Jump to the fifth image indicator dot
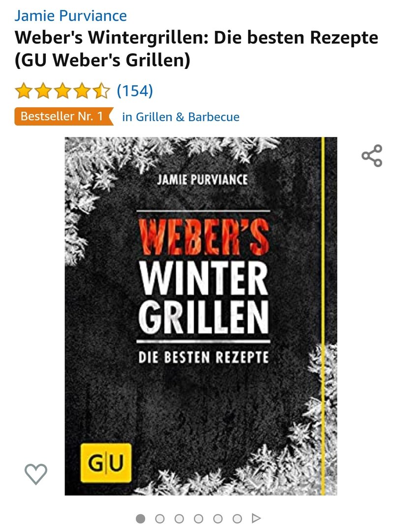Viewport: 402px width, 532px height. pyautogui.click(x=217, y=518)
